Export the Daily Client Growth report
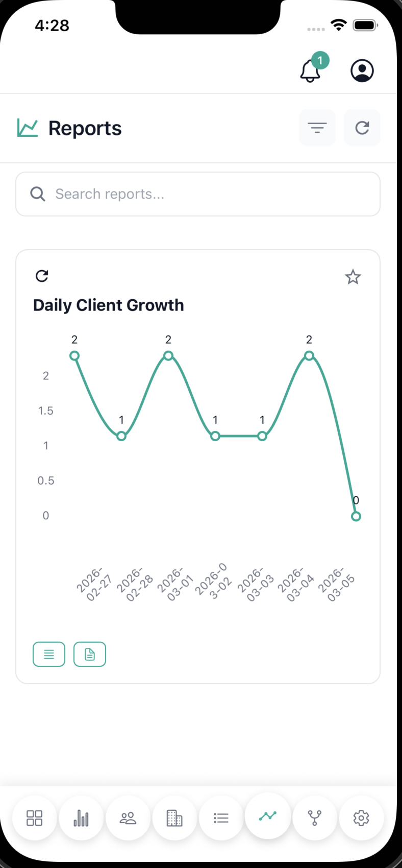 click(89, 654)
